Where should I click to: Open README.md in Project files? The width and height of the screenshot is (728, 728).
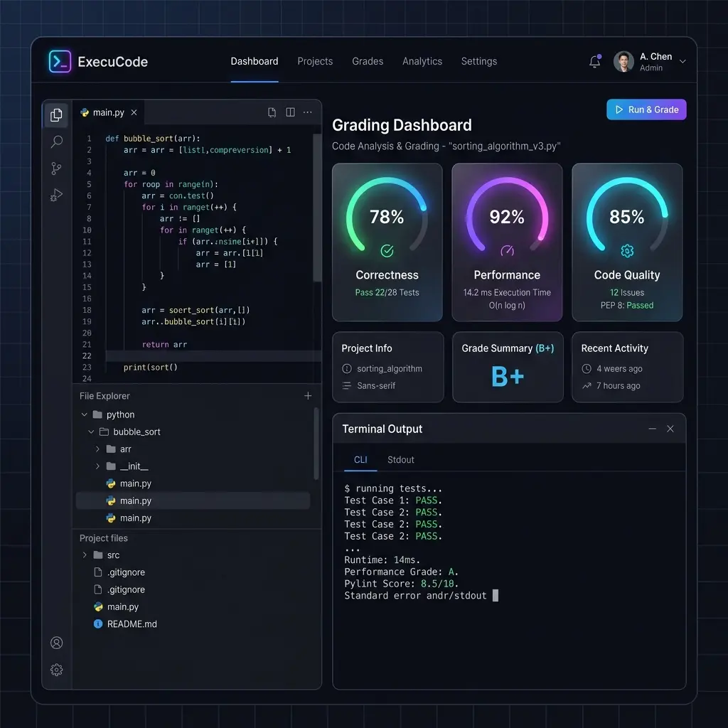[x=132, y=624]
